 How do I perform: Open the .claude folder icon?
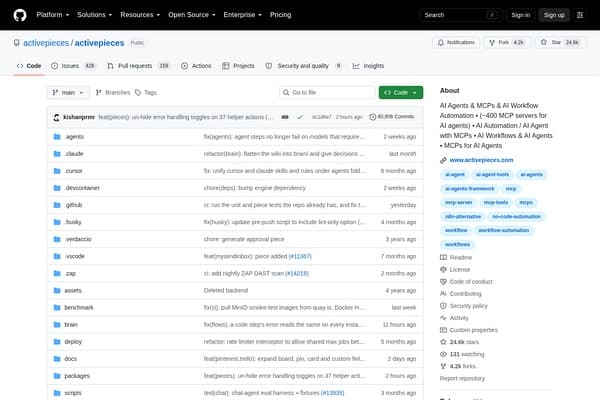click(x=57, y=154)
